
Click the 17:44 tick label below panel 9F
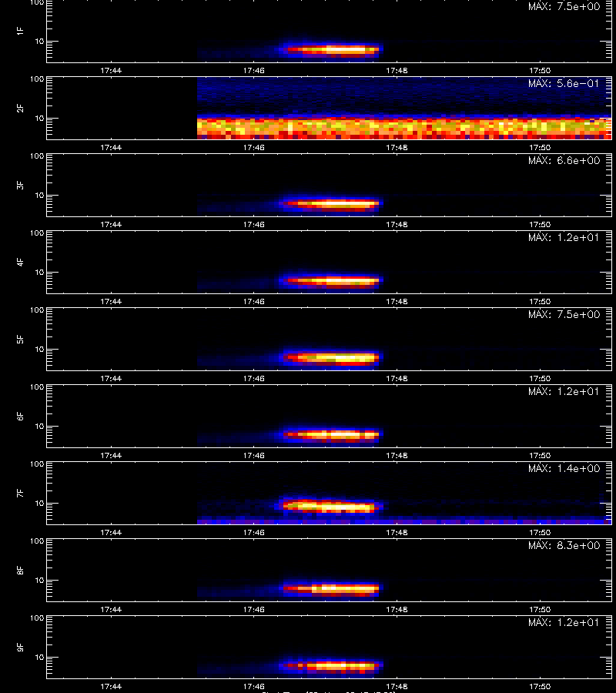(x=111, y=686)
